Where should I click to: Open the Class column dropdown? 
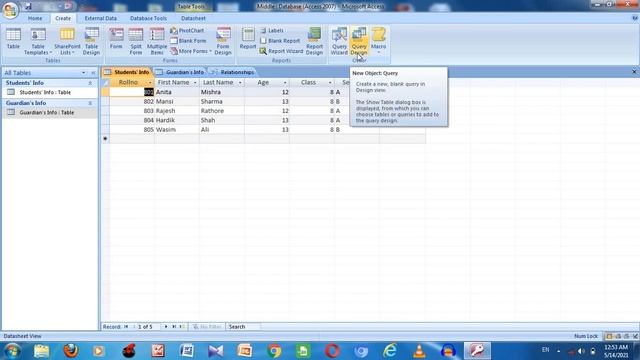330,83
